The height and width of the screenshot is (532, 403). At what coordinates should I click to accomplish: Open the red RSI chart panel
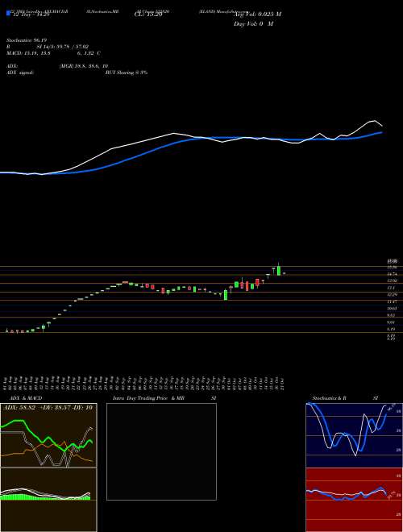tap(354, 500)
